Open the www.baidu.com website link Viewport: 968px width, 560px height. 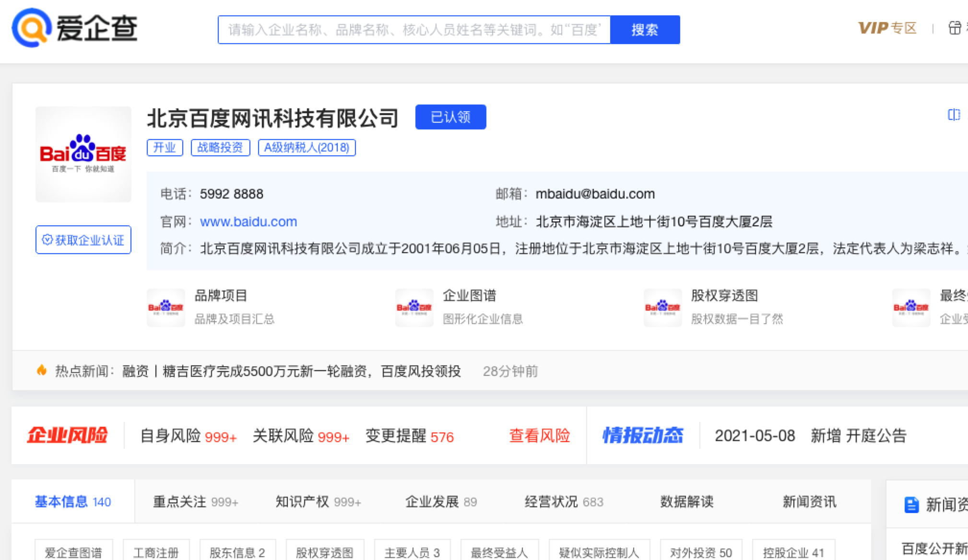248,222
